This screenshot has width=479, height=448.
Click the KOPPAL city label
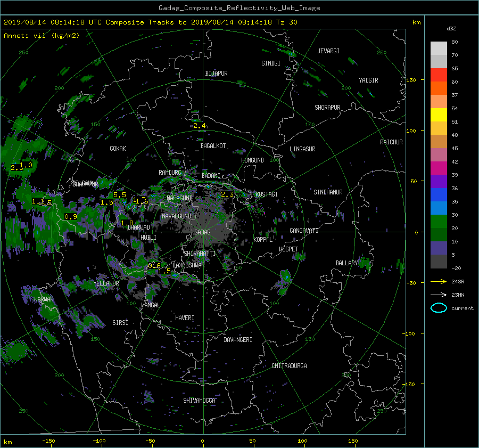point(263,240)
